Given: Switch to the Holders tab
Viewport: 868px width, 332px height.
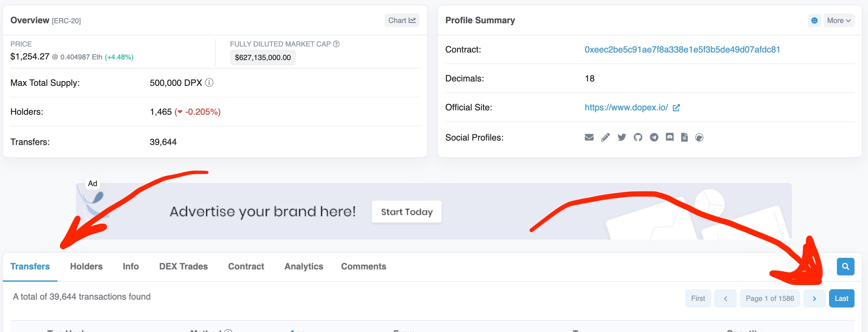Looking at the screenshot, I should pos(86,267).
